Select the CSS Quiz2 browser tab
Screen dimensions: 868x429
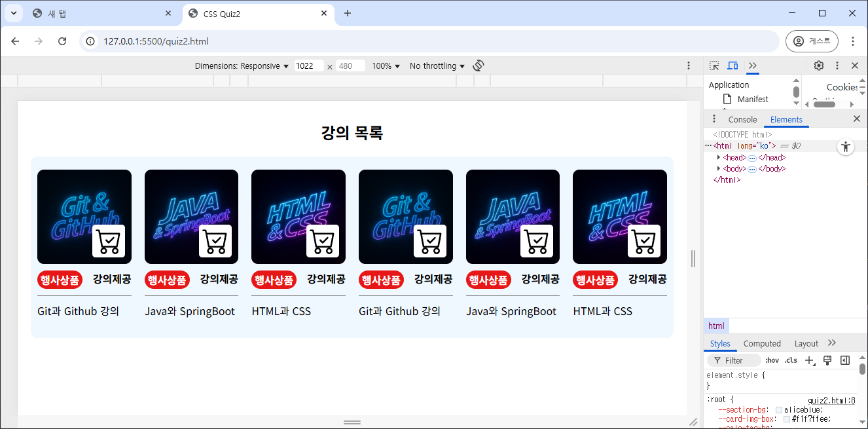pos(258,13)
